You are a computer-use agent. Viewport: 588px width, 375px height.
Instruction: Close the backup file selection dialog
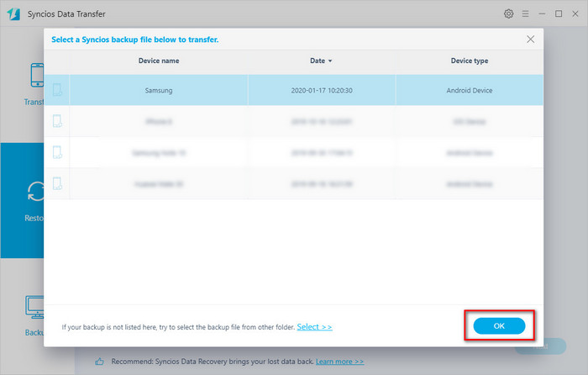click(530, 39)
